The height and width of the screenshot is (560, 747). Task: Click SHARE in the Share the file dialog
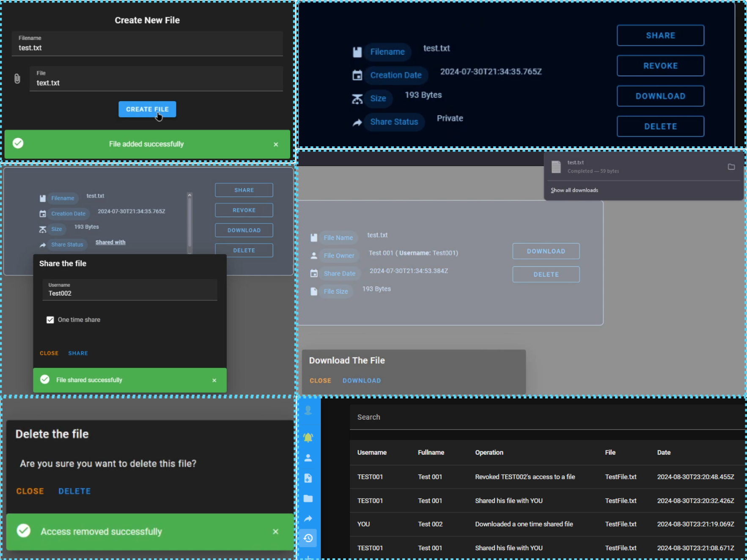point(78,353)
